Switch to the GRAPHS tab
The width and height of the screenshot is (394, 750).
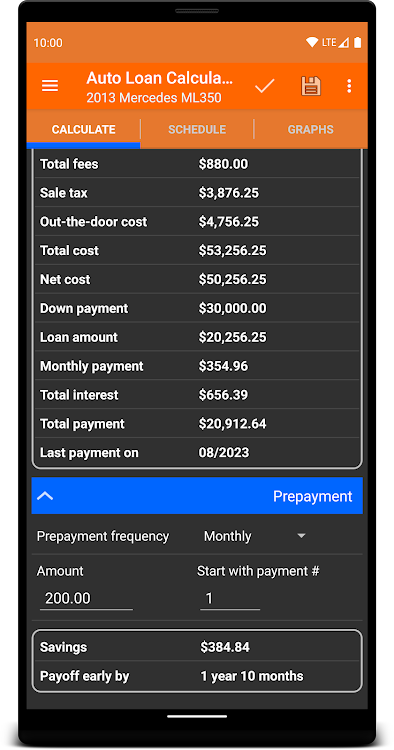pyautogui.click(x=310, y=130)
